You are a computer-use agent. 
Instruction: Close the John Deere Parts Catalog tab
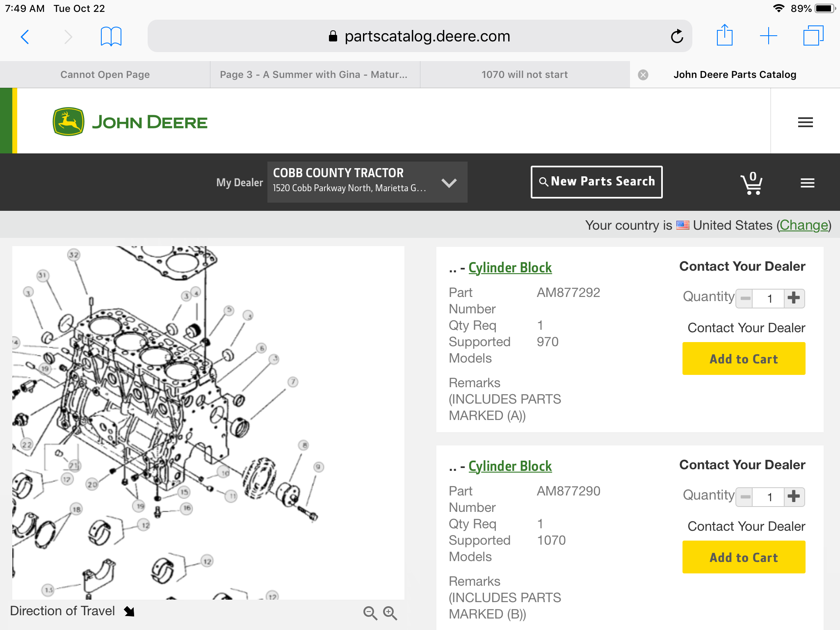pos(643,75)
